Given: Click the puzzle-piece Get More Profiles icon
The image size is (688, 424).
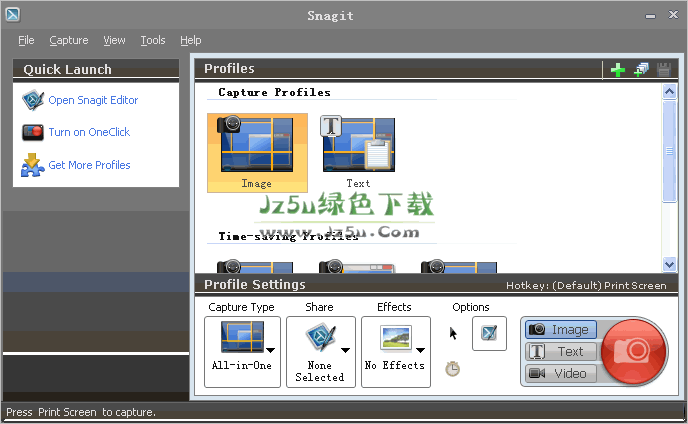Looking at the screenshot, I should coord(32,165).
